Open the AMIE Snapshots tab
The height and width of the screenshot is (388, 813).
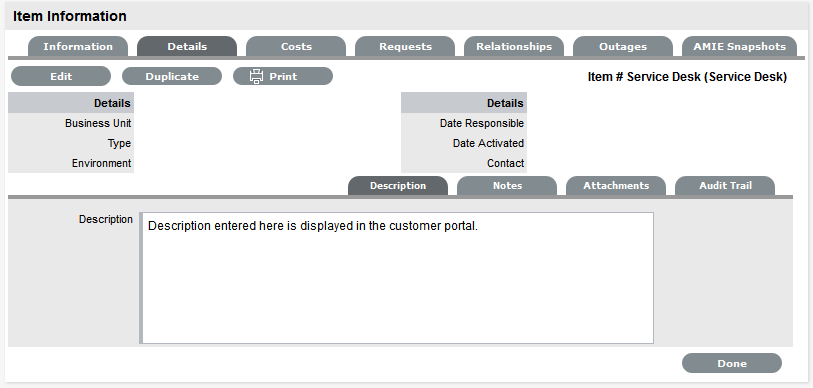coord(739,47)
